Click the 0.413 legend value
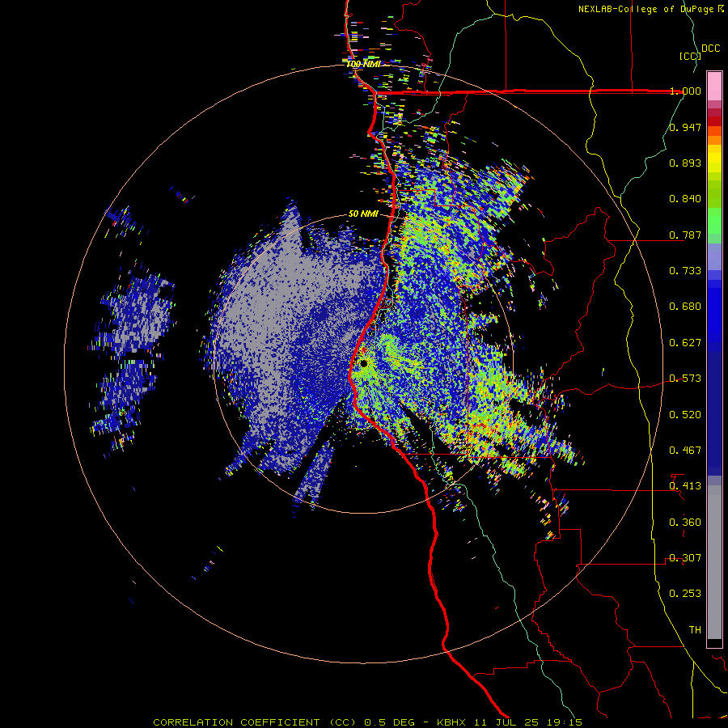Image resolution: width=728 pixels, height=728 pixels. click(x=685, y=486)
